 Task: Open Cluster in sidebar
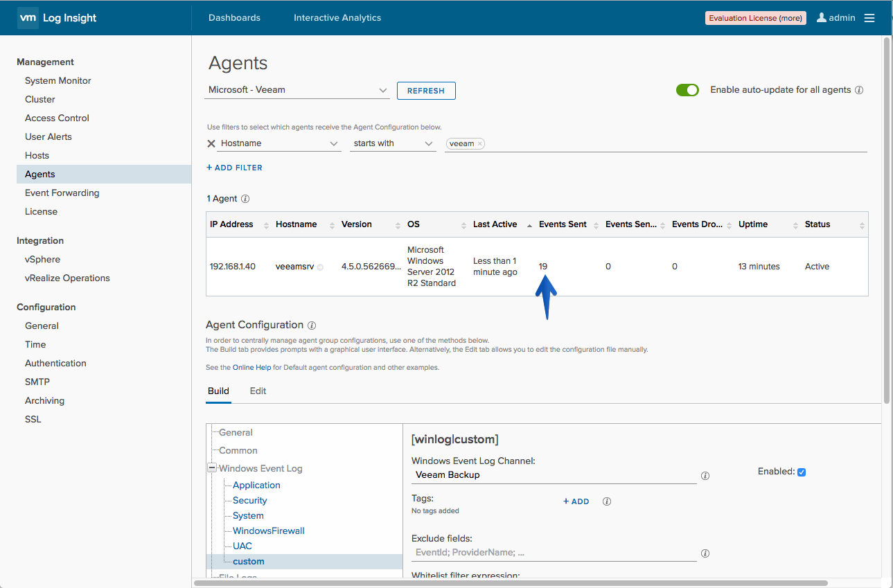click(x=40, y=100)
